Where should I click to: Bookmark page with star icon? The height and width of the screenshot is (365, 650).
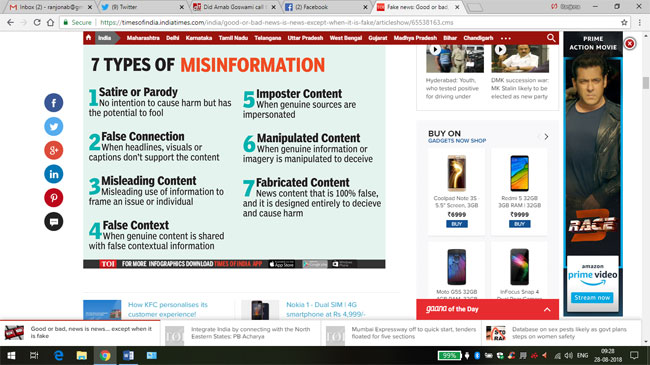[x=624, y=22]
